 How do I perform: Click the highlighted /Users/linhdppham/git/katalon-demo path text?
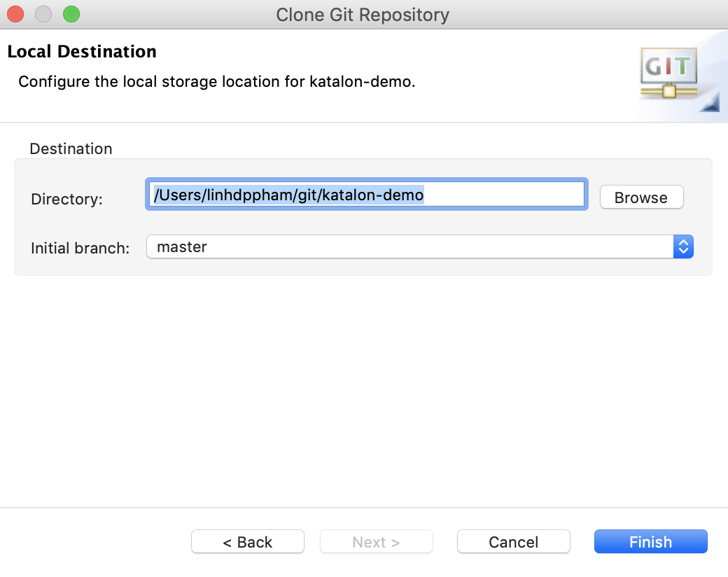point(288,195)
